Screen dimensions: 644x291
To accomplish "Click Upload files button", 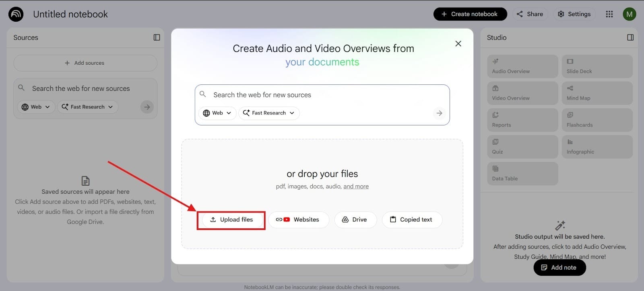I will (x=231, y=220).
